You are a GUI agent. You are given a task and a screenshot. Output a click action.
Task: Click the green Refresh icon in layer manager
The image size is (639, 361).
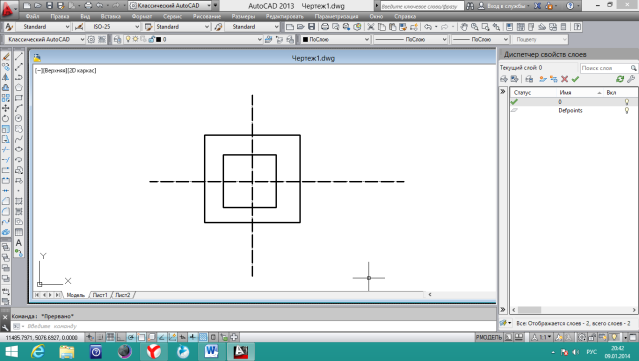click(x=620, y=79)
